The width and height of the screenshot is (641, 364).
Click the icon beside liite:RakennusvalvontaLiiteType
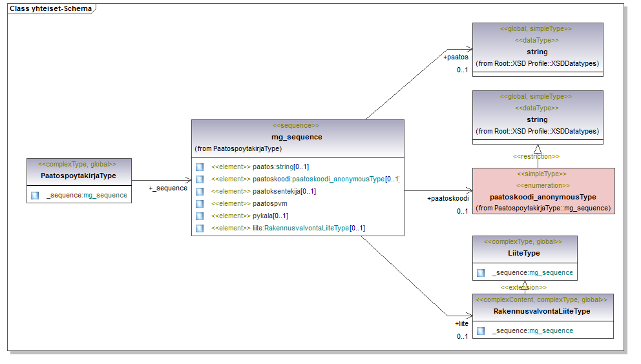coord(200,228)
